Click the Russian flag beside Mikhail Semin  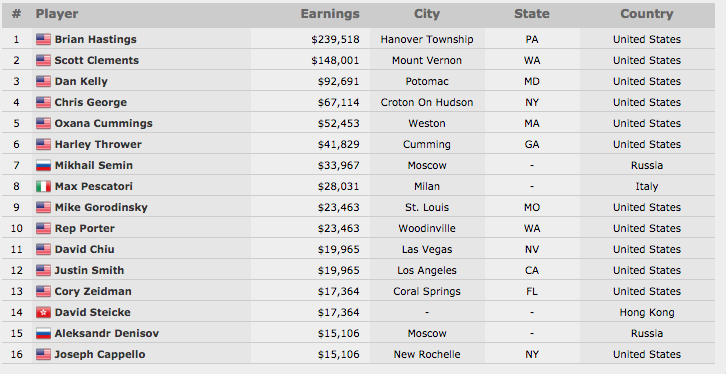(x=43, y=165)
